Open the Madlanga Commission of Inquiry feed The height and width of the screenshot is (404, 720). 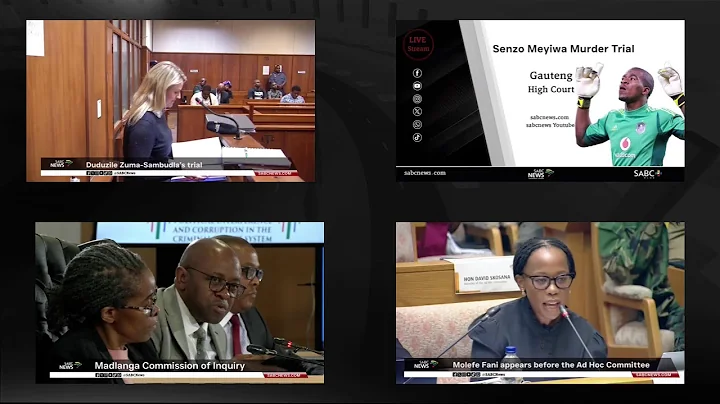pos(180,303)
